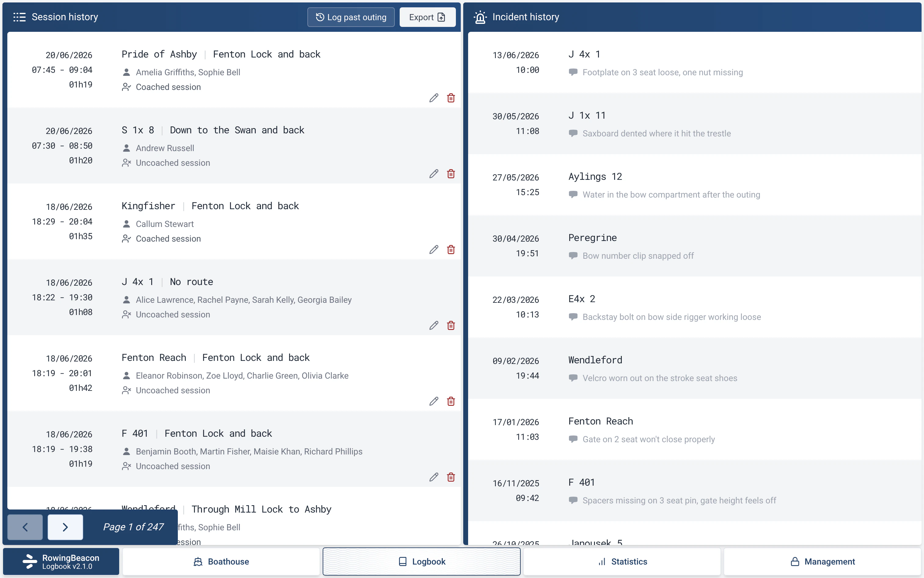
Task: Select the Wendleford incident on 09/02/2026
Action: point(695,368)
